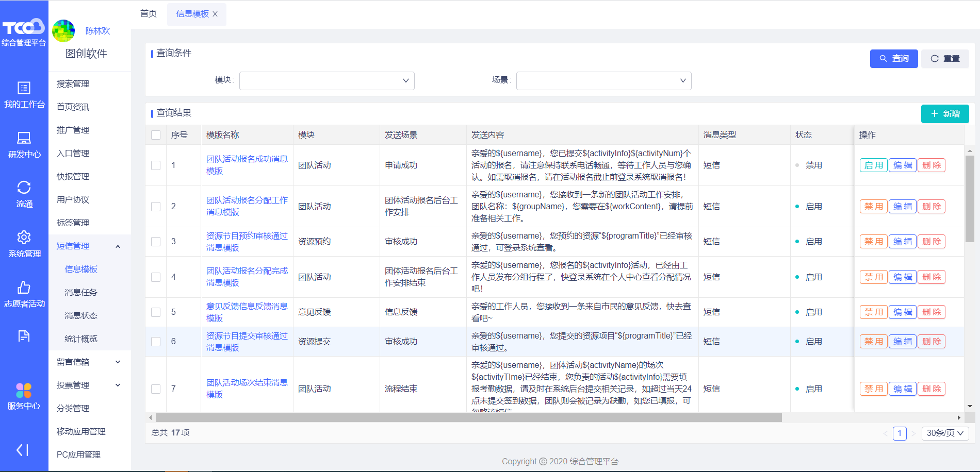Viewport: 980px width, 472px height.
Task: Click the 新增 add button
Action: click(945, 114)
